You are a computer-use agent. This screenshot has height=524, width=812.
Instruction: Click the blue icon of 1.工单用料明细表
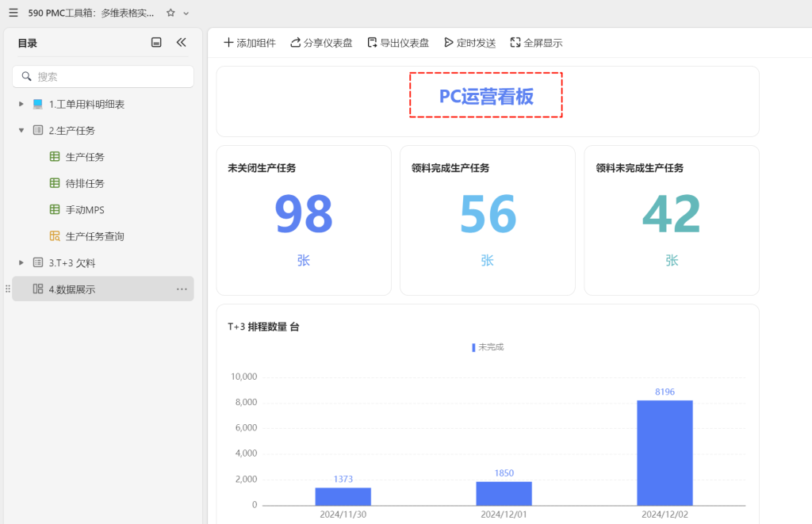(38, 104)
